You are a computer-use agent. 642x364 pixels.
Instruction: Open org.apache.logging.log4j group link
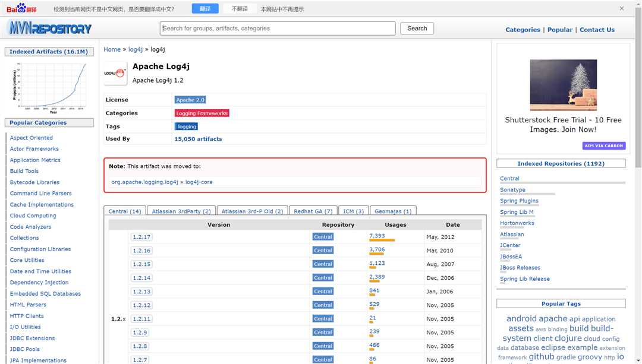(144, 182)
